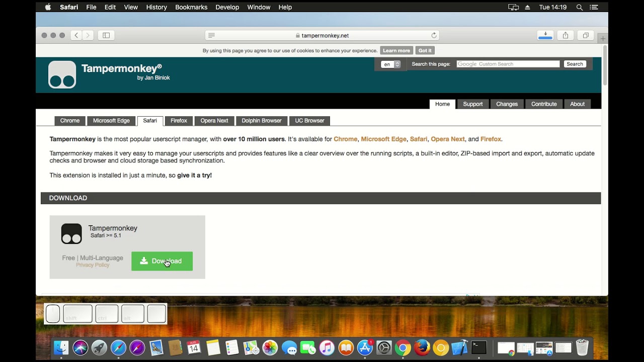Open Terminal from the Dock
This screenshot has width=644, height=362.
pyautogui.click(x=479, y=347)
